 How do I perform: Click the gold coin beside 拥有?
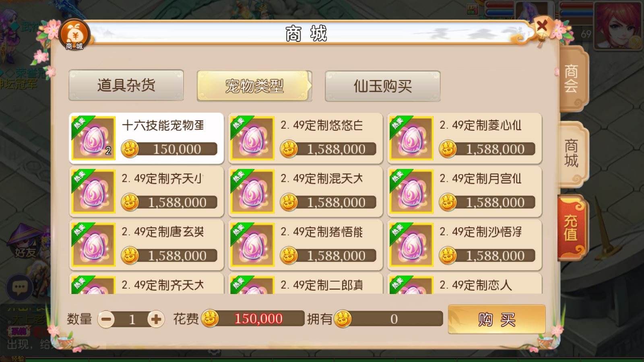pos(343,319)
